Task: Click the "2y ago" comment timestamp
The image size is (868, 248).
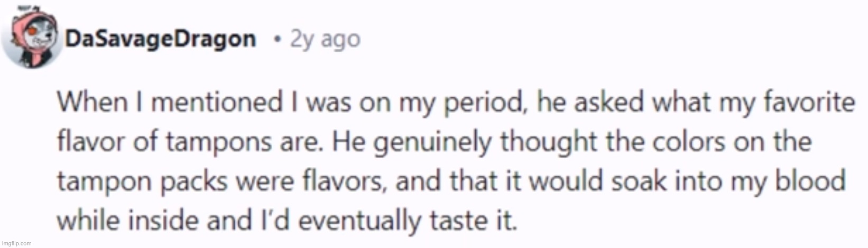Action: click(325, 40)
